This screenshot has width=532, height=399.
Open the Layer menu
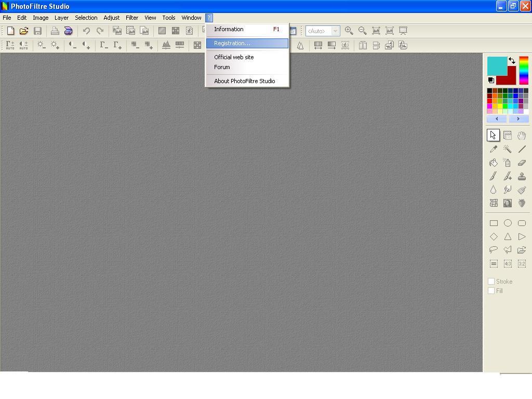[61, 18]
